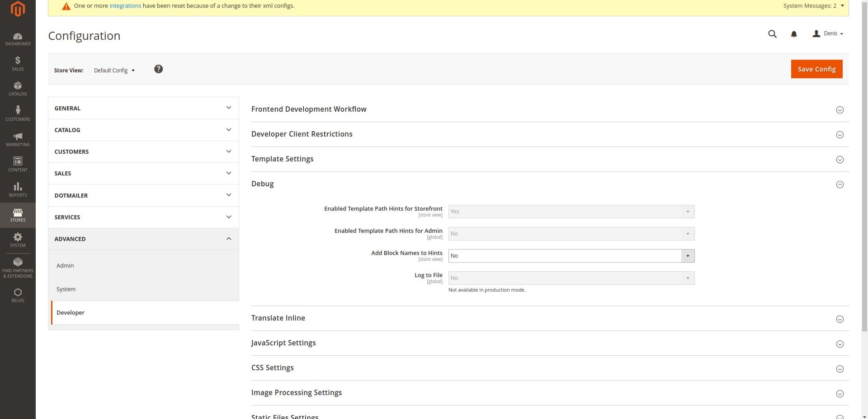Open the Catalog box icon menu
This screenshot has width=868, height=419.
click(x=18, y=89)
